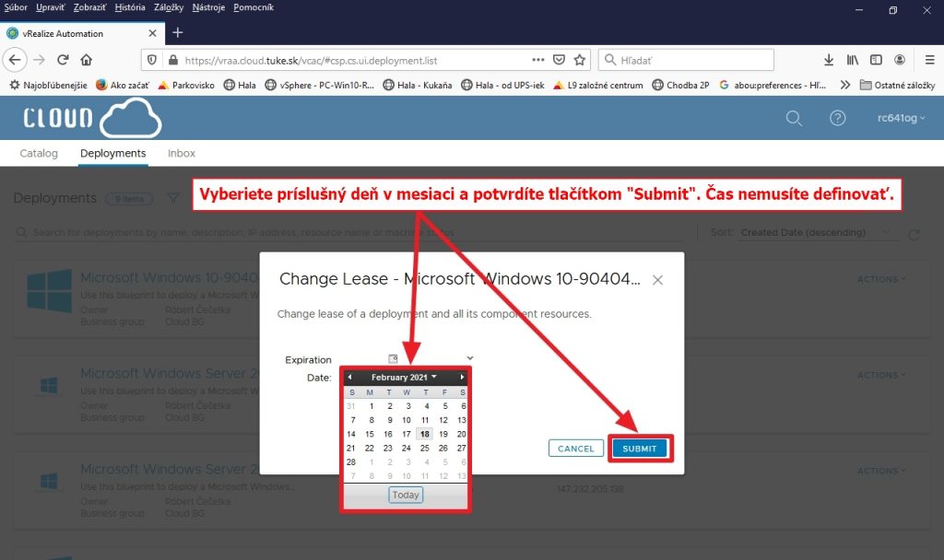Close the Change Lease dialog with X
The height and width of the screenshot is (560, 944).
tap(657, 280)
